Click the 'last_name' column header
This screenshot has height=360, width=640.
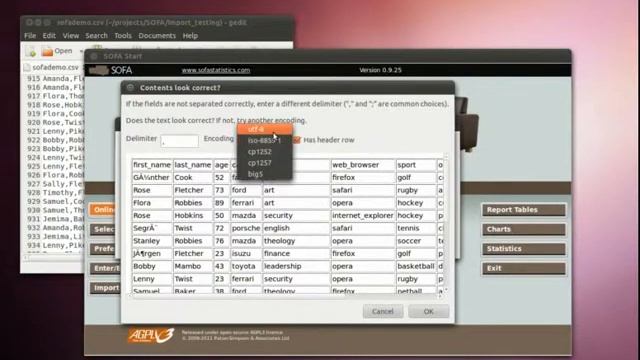point(193,165)
